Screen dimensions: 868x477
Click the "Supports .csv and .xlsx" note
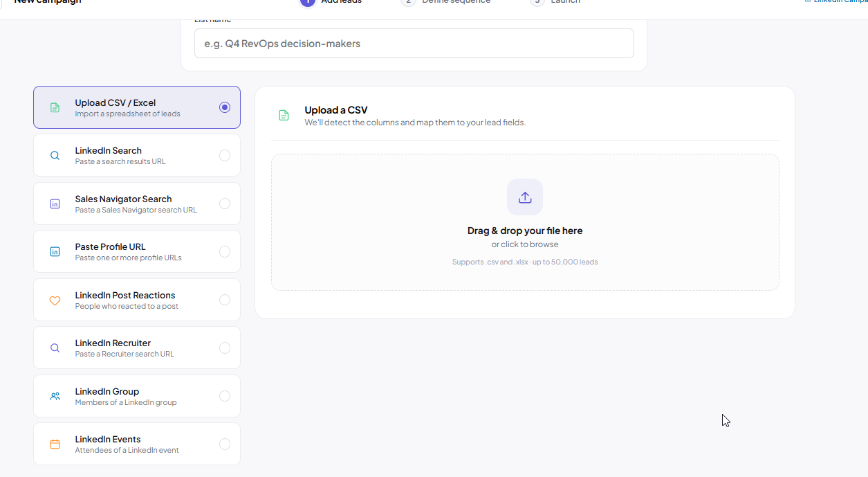coord(525,262)
